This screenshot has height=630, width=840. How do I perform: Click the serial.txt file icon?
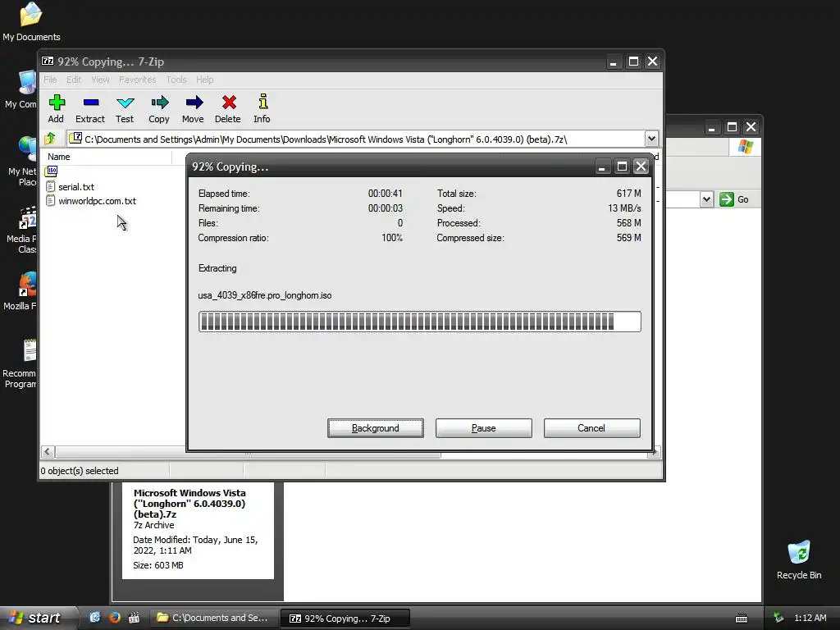click(x=50, y=186)
